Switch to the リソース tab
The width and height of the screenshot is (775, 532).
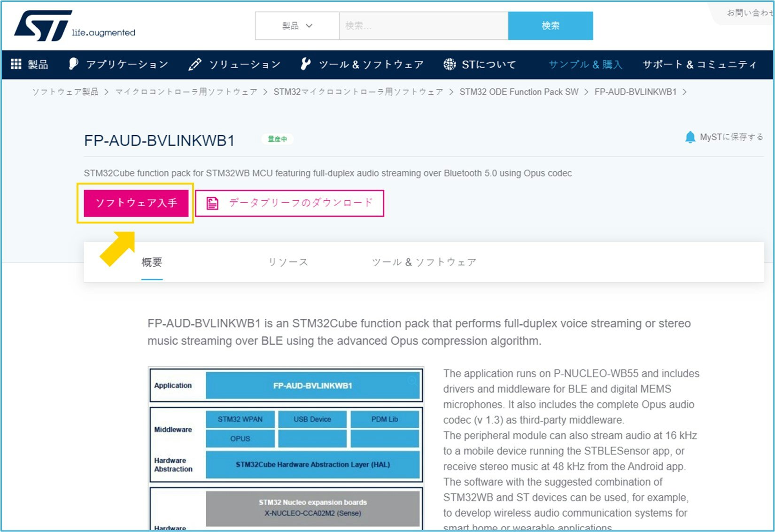pyautogui.click(x=288, y=262)
